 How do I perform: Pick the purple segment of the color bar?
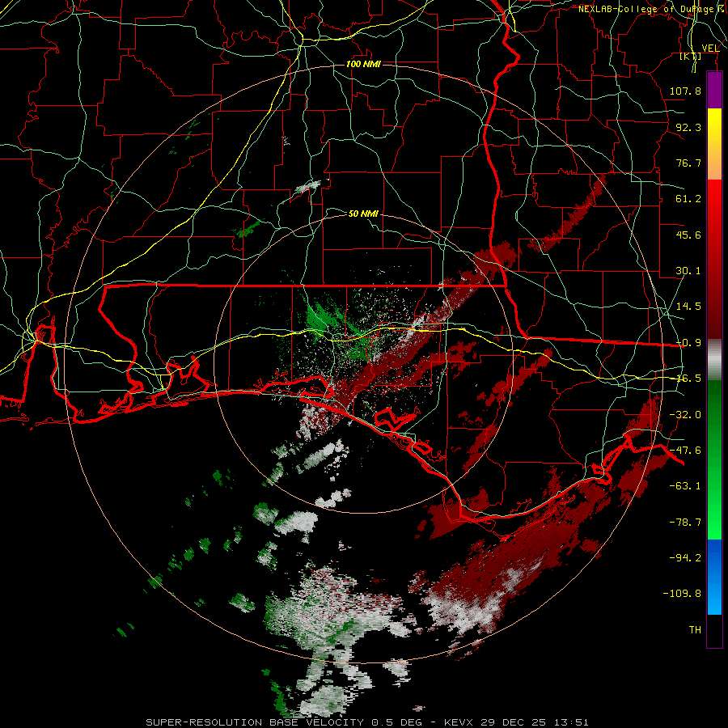714,91
